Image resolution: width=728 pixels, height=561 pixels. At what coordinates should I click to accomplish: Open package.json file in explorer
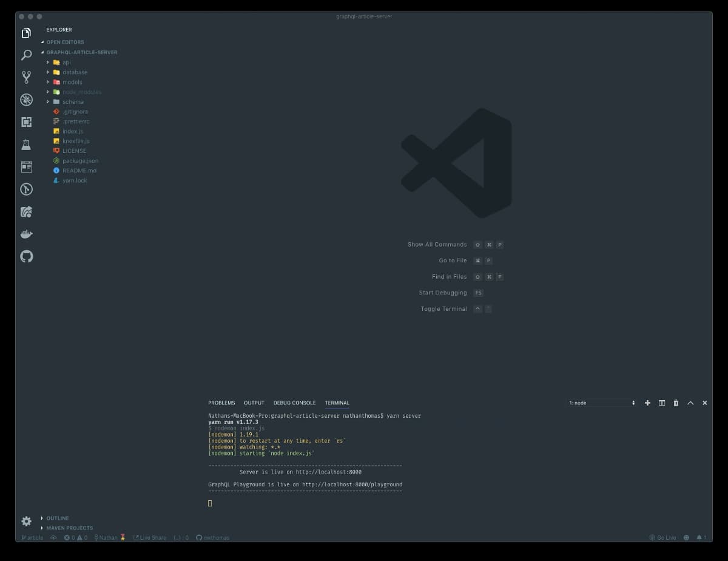click(80, 161)
